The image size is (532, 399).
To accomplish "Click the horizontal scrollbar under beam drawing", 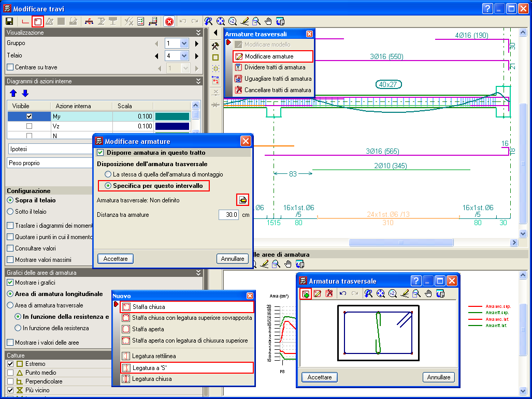I will [401, 242].
